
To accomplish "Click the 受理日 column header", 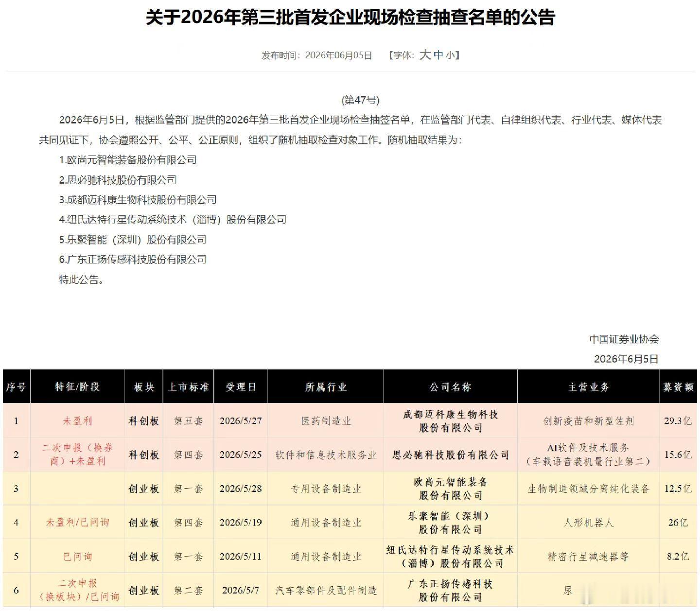I will (x=241, y=387).
